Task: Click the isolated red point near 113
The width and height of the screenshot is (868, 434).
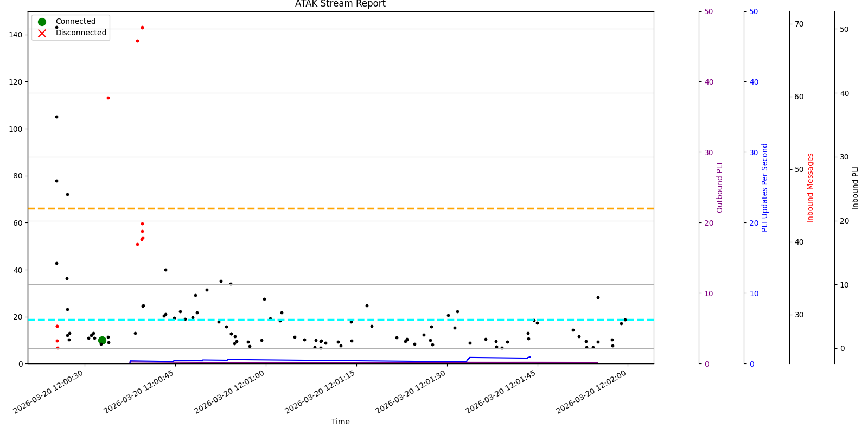Action: (108, 98)
